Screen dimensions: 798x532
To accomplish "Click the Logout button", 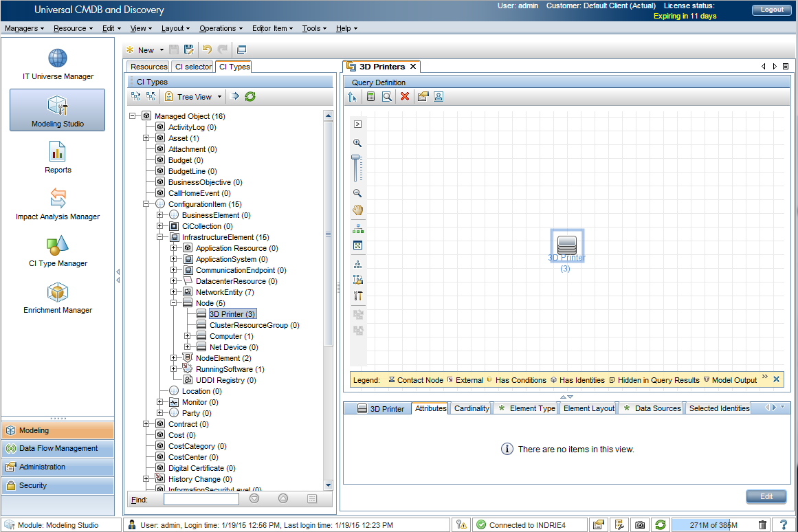I will [771, 10].
